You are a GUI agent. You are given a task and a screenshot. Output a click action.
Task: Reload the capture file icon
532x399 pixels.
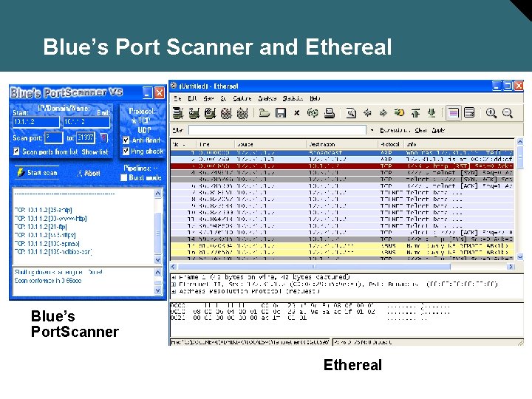pyautogui.click(x=313, y=112)
